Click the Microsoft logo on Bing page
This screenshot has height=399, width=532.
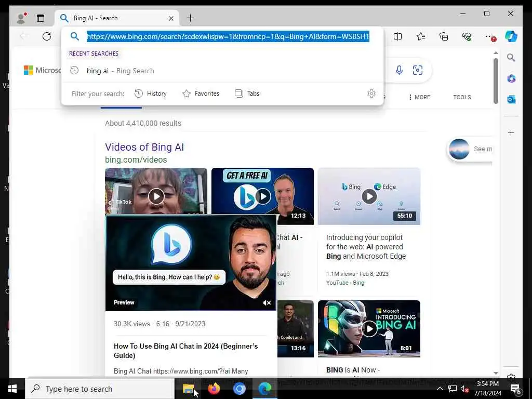pos(42,70)
